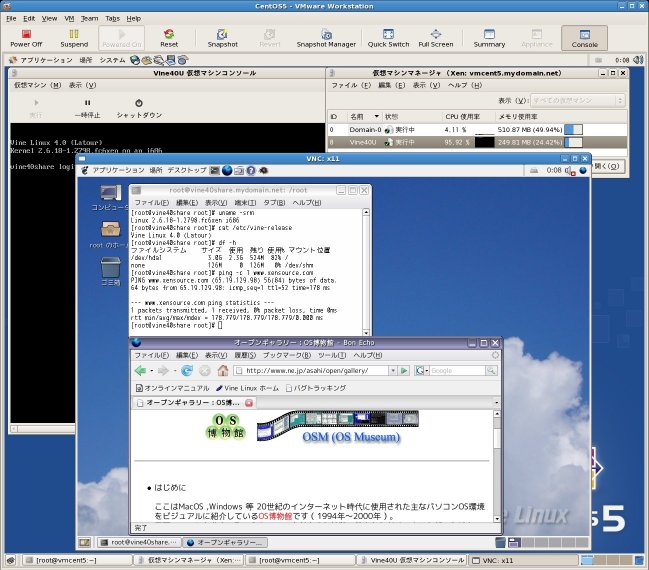
Task: Go back in the Bon Echo browser
Action: pyautogui.click(x=141, y=370)
